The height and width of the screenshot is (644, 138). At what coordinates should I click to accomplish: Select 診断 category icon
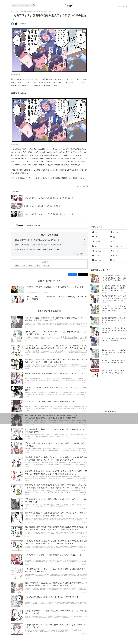[111, 260]
